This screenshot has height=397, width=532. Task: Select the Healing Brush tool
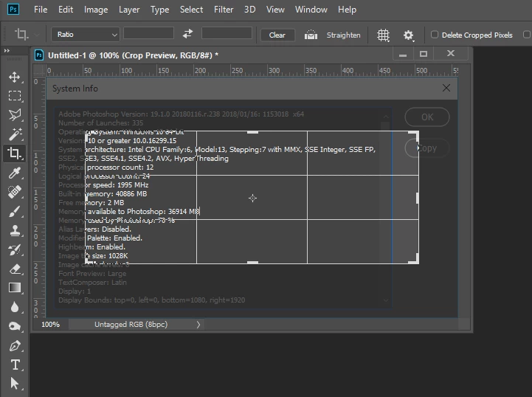pos(14,192)
